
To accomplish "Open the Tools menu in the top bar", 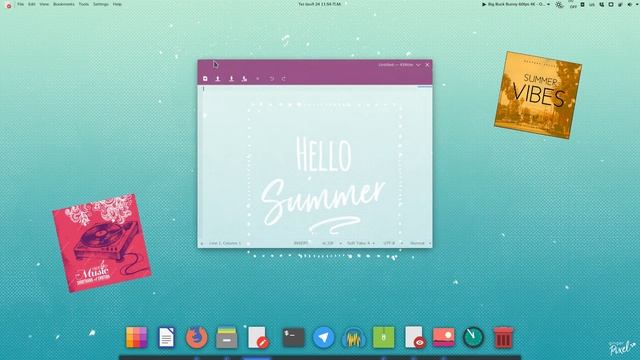I will [x=84, y=4].
